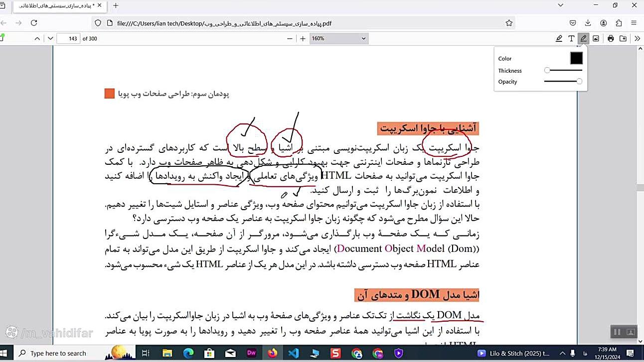Open the 160% zoom level dropdown
The image size is (644, 362).
coord(339,38)
